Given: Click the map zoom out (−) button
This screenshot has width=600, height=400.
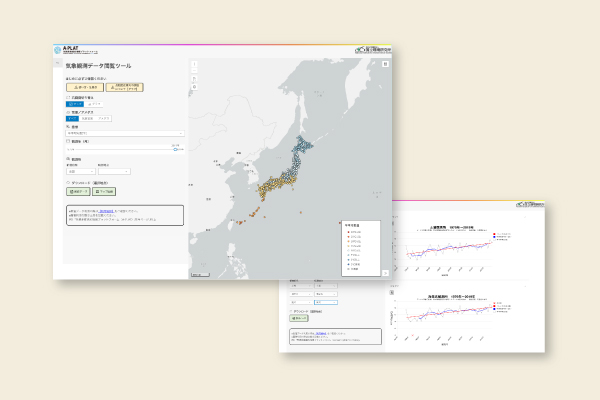Looking at the screenshot, I should point(194,73).
